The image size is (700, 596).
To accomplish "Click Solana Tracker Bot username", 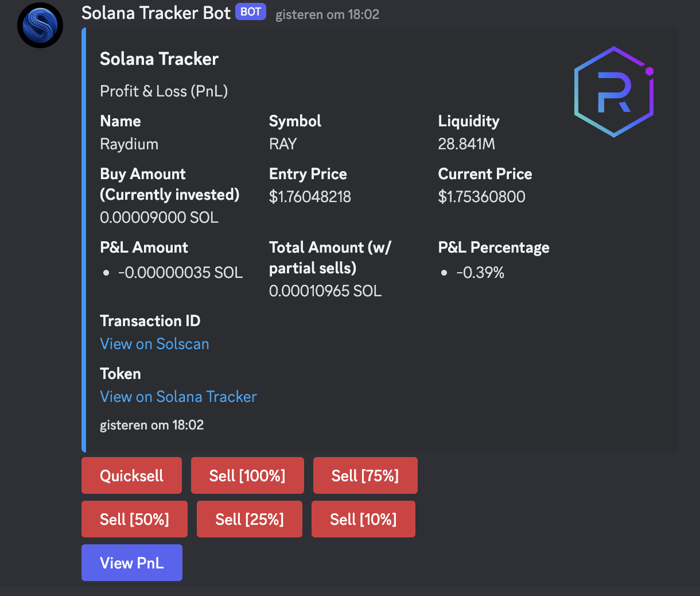I will (155, 13).
